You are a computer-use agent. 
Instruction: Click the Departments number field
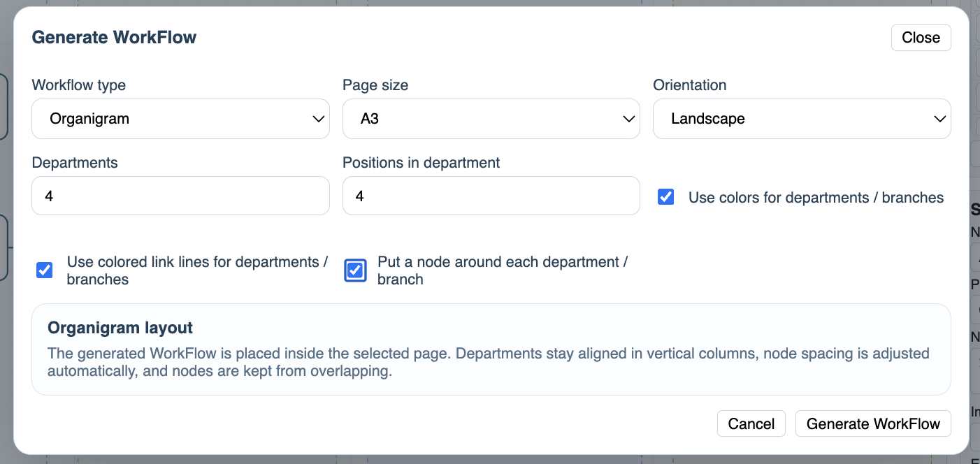click(x=180, y=196)
